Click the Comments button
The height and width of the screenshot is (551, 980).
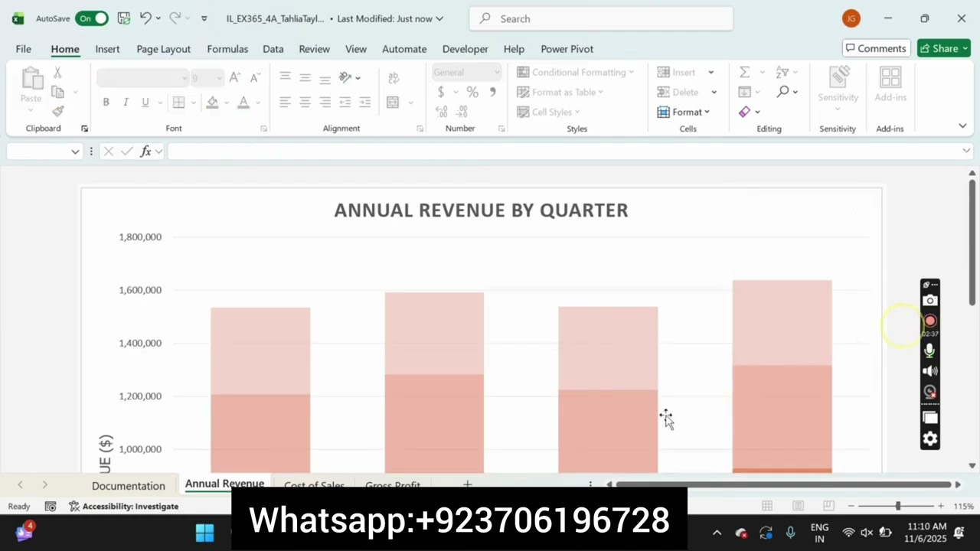pos(876,48)
